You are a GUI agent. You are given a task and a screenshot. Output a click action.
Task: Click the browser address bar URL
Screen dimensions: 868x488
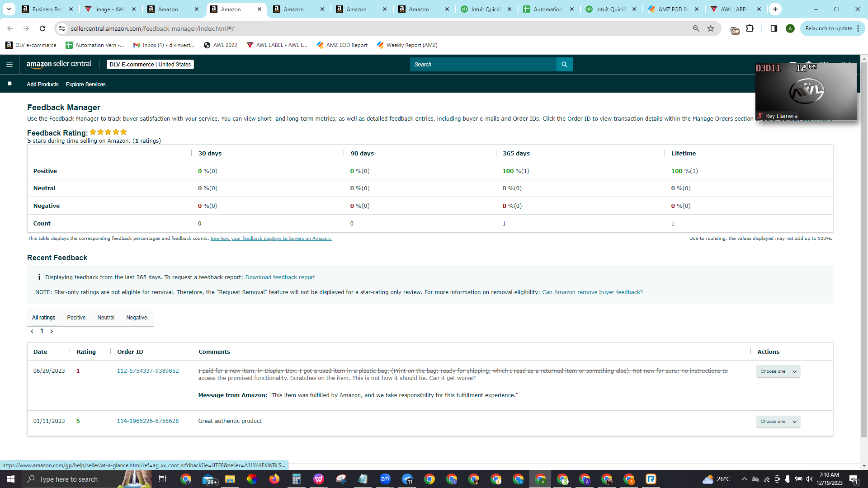click(x=152, y=28)
